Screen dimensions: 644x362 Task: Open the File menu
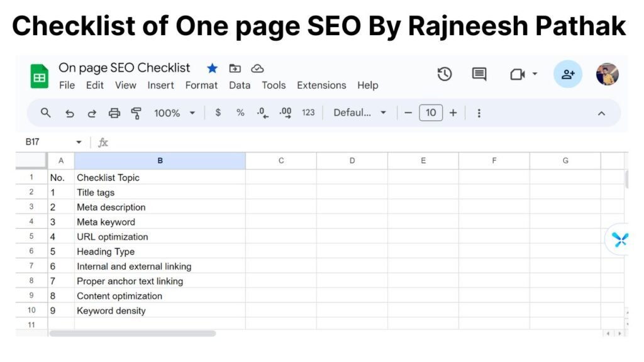(x=67, y=85)
